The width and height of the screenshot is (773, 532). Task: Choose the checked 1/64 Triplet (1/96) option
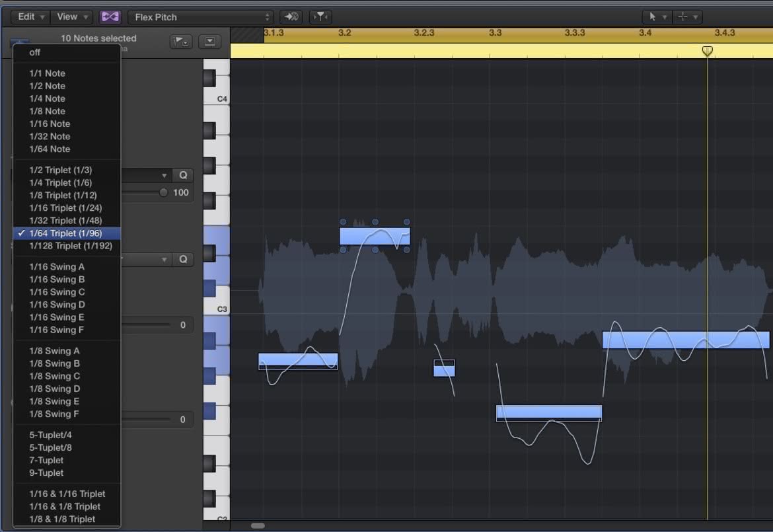pyautogui.click(x=67, y=233)
